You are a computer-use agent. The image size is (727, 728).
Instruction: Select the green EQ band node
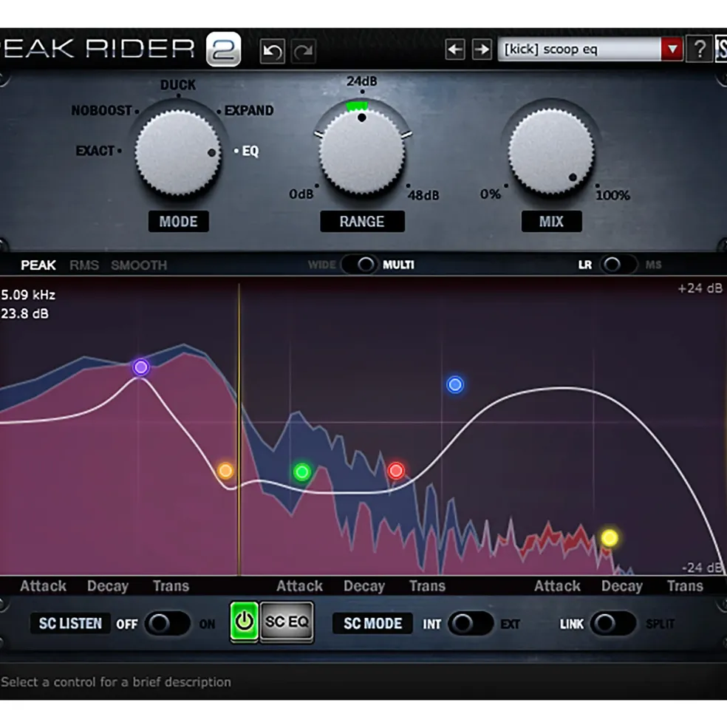click(x=302, y=472)
